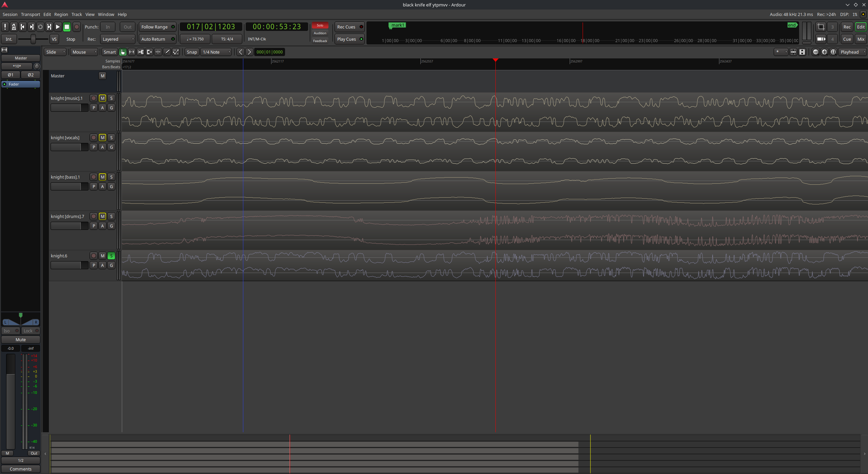The height and width of the screenshot is (474, 868).
Task: Switch to the Mix tab
Action: pos(861,39)
